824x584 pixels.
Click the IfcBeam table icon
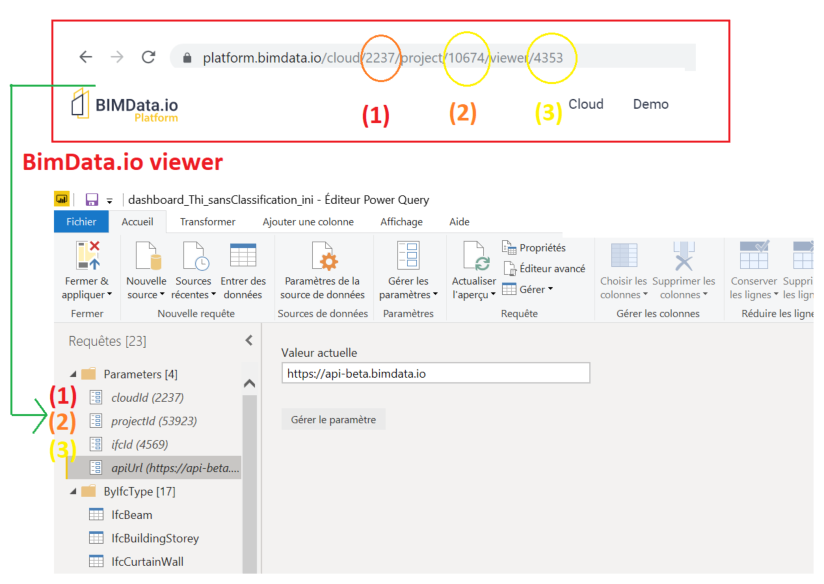[x=96, y=515]
